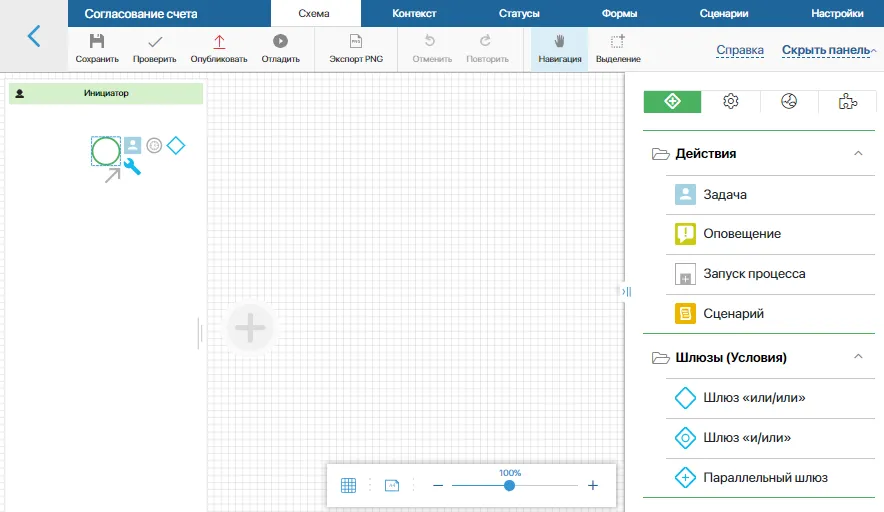Collapse the Шлюзы (Условия) section
The image size is (884, 512).
858,357
